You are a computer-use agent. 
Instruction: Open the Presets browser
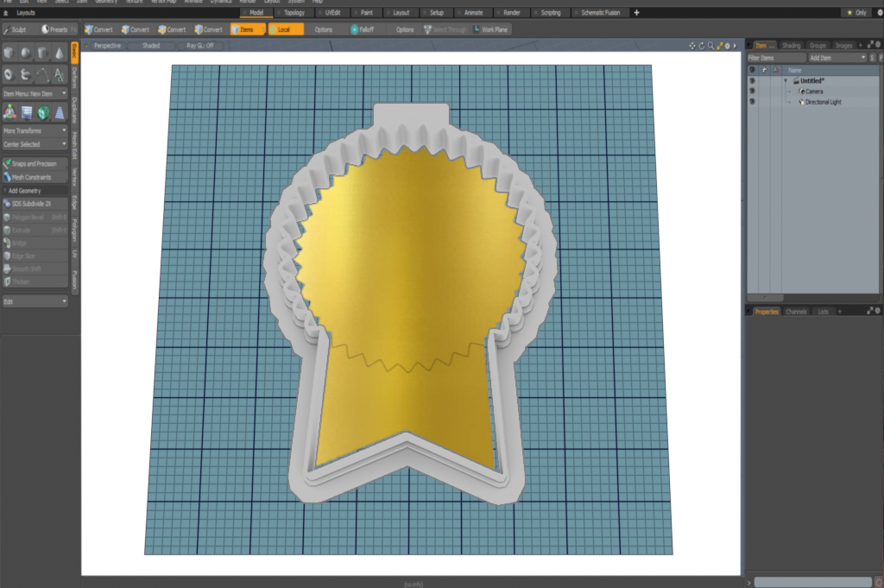[x=58, y=29]
